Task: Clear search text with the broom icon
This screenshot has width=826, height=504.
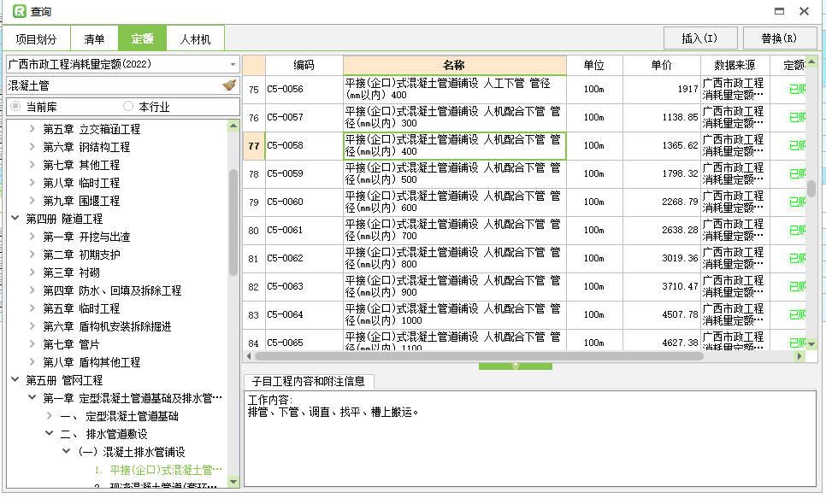Action: (x=229, y=85)
